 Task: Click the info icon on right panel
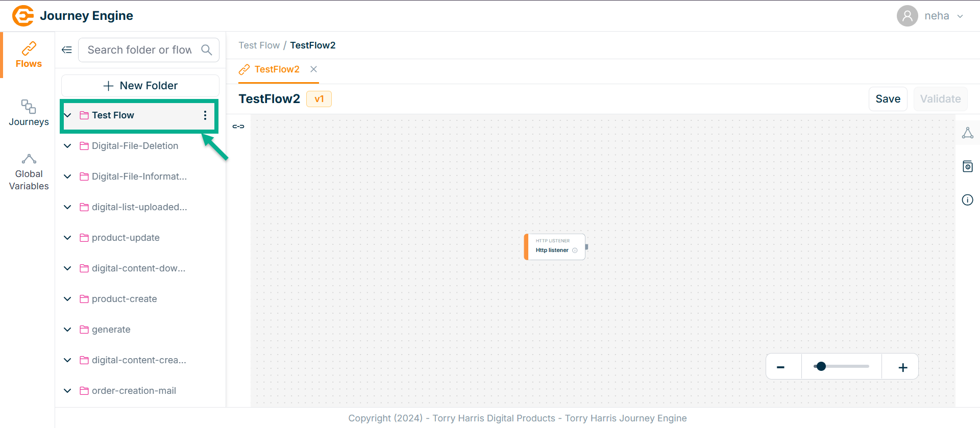point(967,200)
